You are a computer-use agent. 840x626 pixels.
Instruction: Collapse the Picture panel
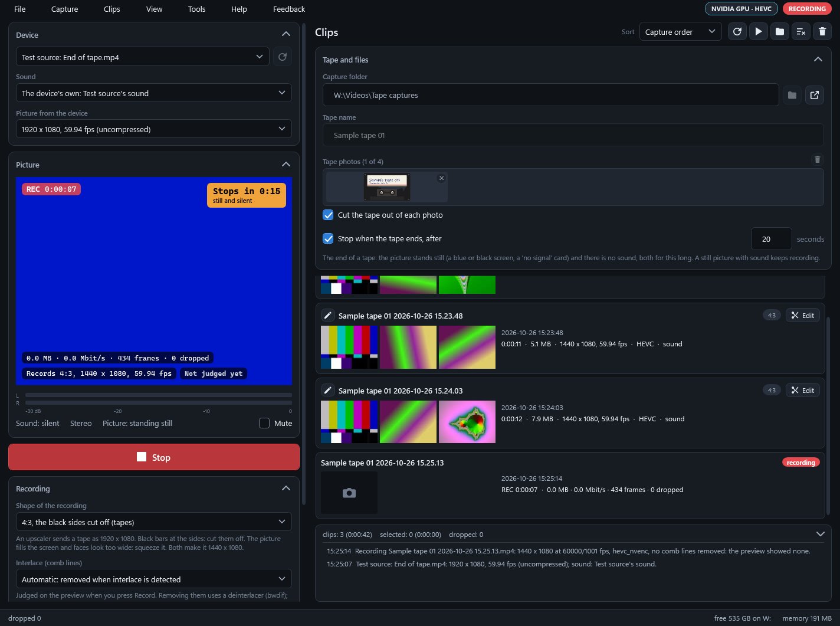286,164
